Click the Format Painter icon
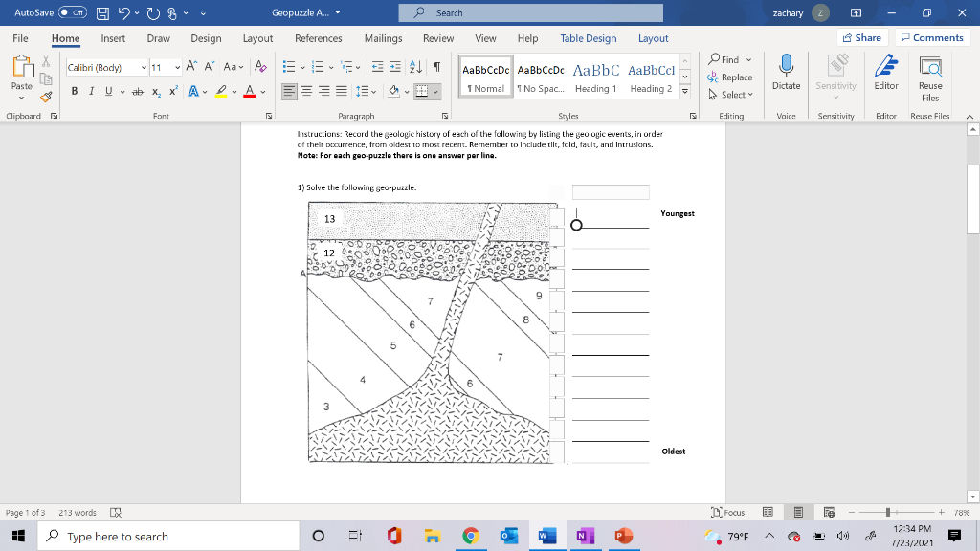 tap(44, 96)
